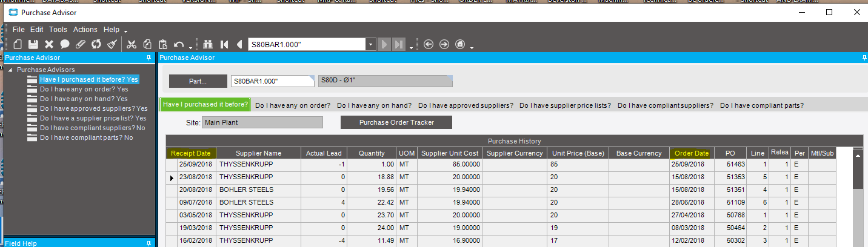Click the Undo arrow icon
Image resolution: width=868 pixels, height=247 pixels.
coord(178,44)
